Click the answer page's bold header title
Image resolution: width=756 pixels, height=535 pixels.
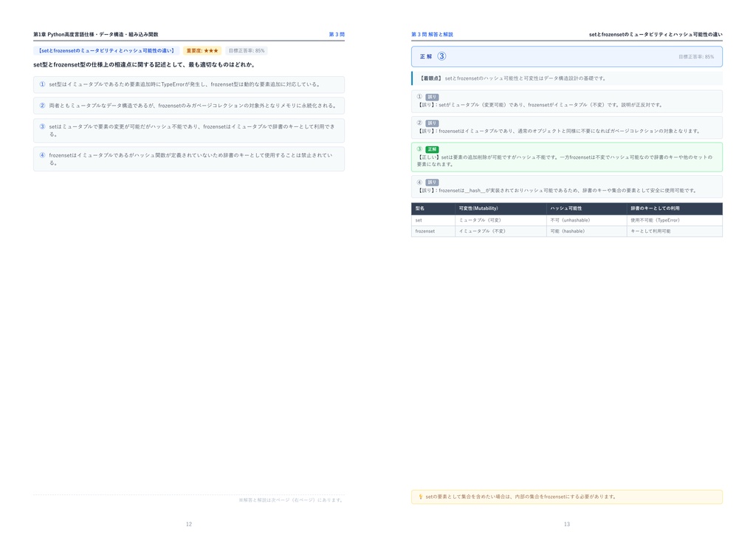(656, 34)
